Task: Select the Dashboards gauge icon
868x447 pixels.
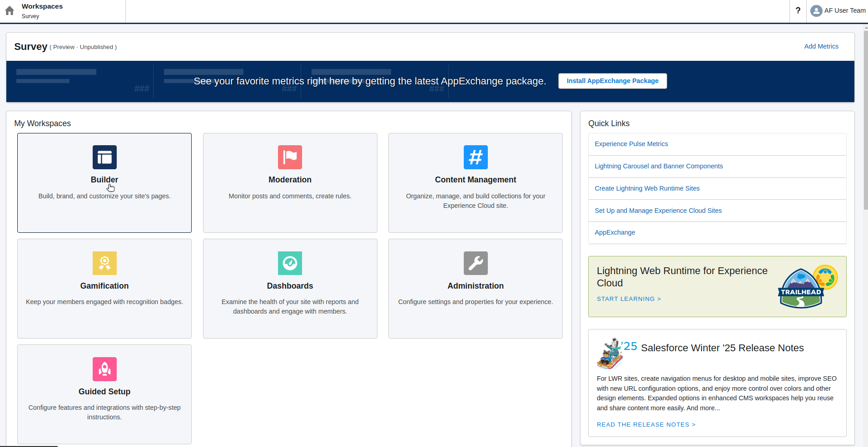Action: tap(290, 263)
